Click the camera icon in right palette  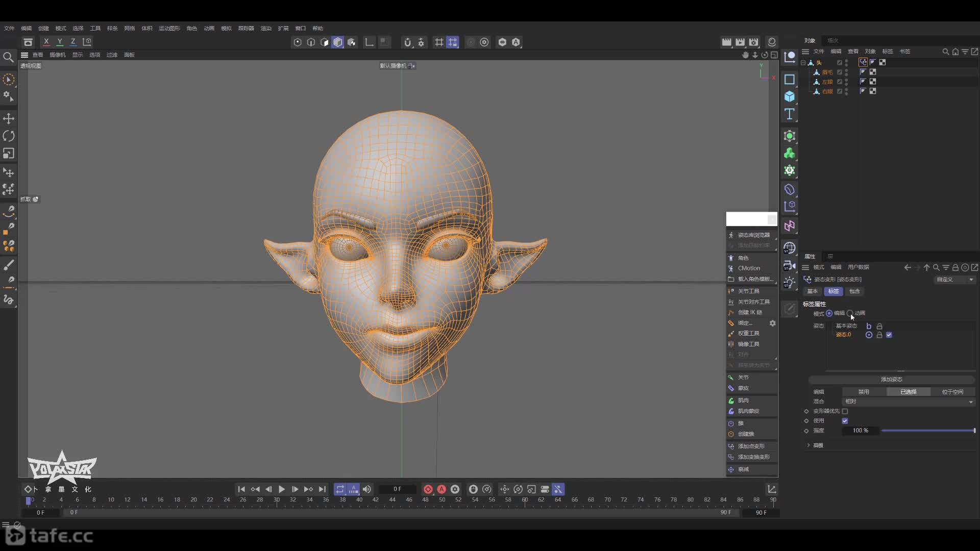click(x=790, y=265)
